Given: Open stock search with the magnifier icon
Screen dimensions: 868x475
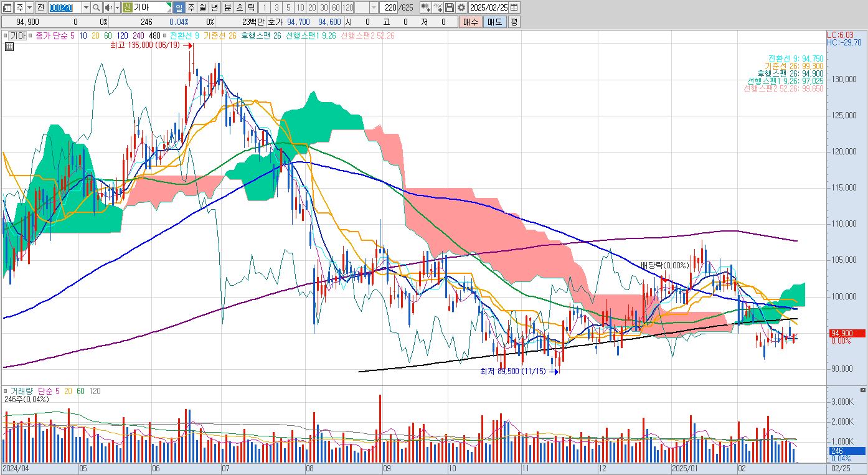Looking at the screenshot, I should point(96,7).
